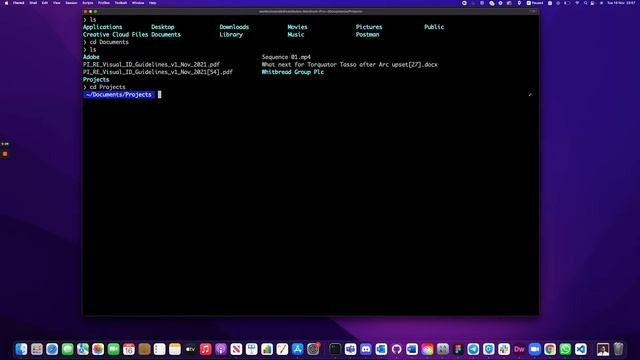Open Launchpad from the Dock
Screen dimensions: 640x360
coord(37,349)
